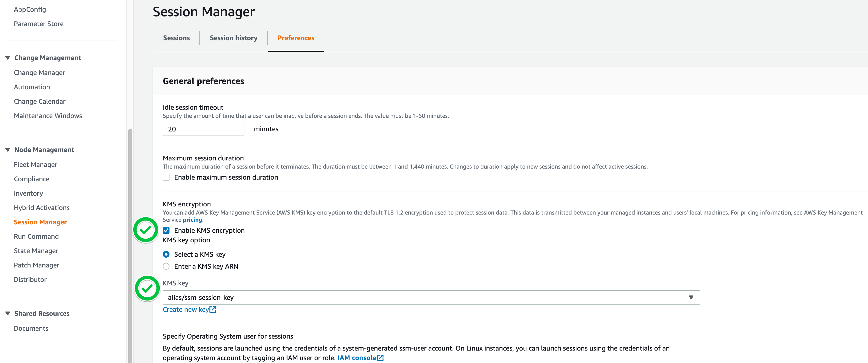Screen dimensions: 868x363
Task: Click the idle session timeout input field
Action: point(203,129)
